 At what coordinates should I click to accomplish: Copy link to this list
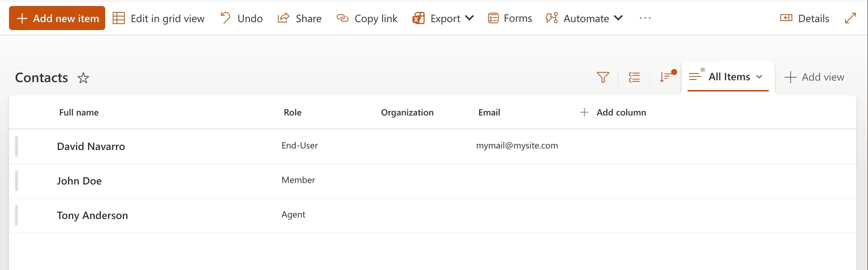[x=367, y=18]
